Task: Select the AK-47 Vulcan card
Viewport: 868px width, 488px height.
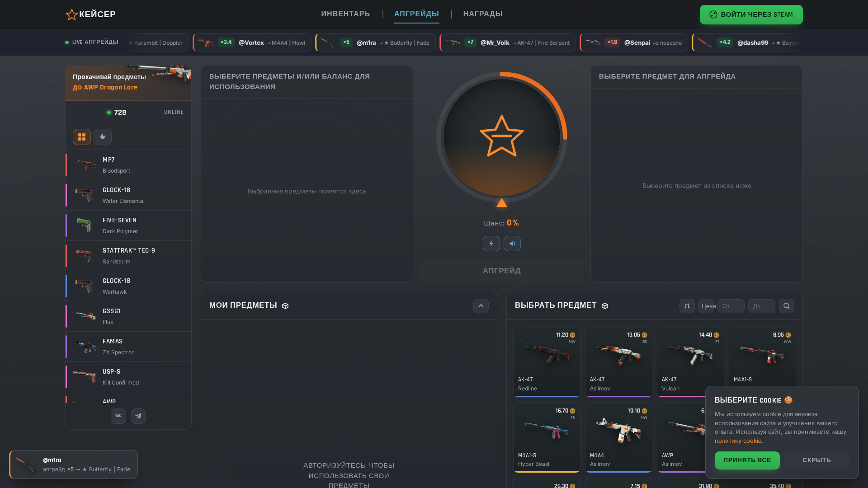Action: [690, 362]
